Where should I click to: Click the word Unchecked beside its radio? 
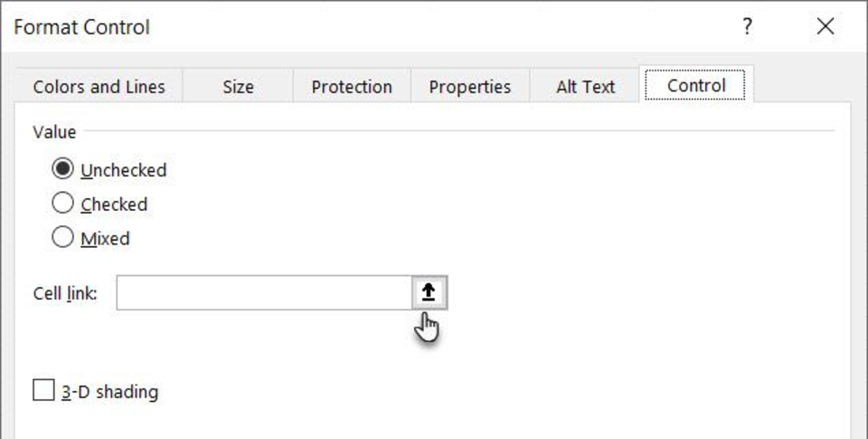pos(124,170)
